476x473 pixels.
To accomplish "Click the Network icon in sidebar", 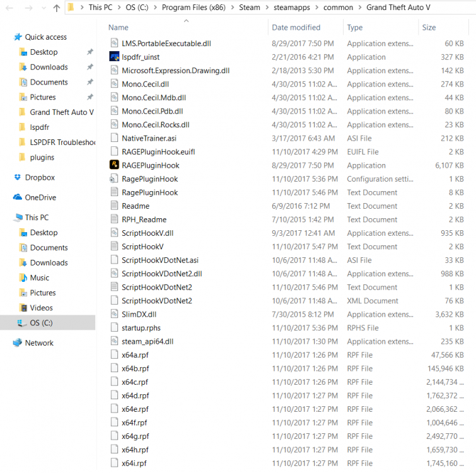I will (18, 342).
